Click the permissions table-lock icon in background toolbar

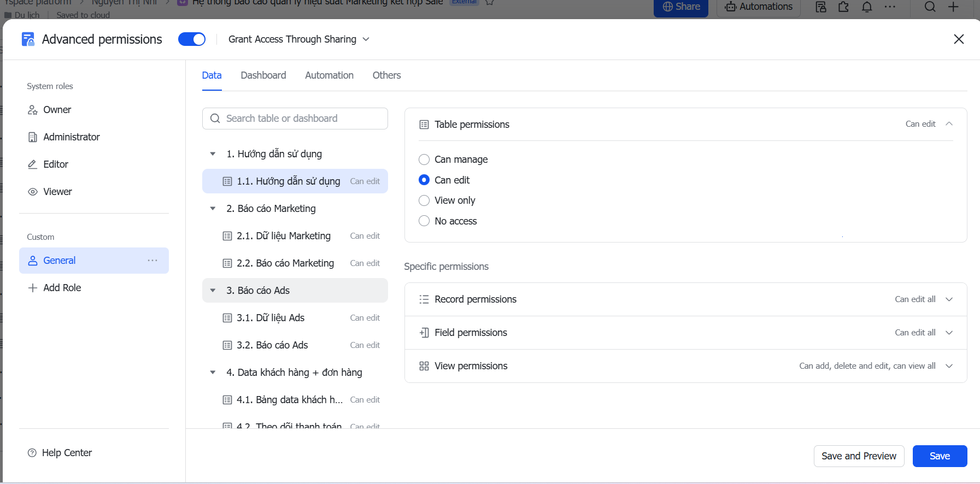point(820,7)
